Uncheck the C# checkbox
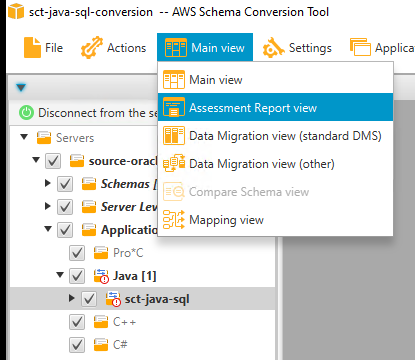 (77, 345)
